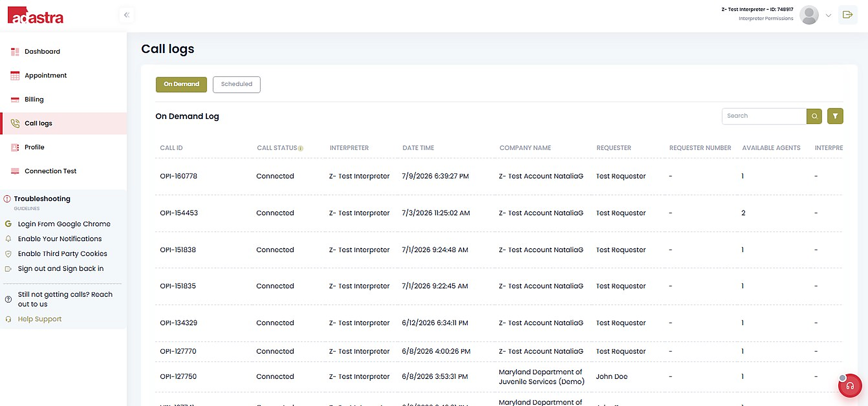
Task: Select call ID OPI-160778
Action: click(x=179, y=176)
